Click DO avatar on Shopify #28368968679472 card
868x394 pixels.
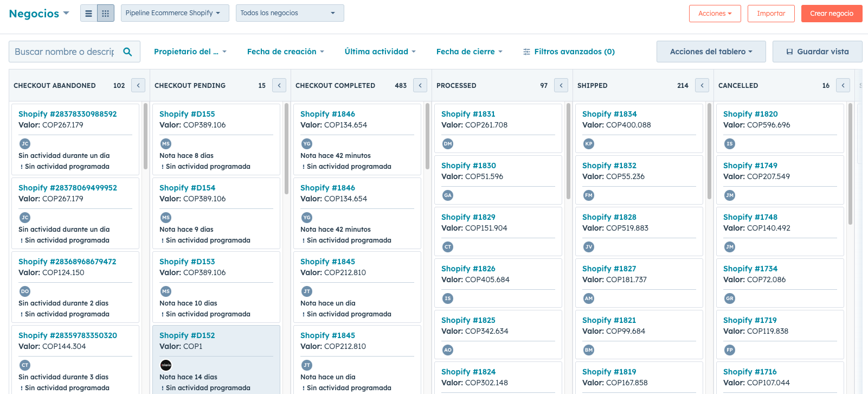tap(25, 291)
